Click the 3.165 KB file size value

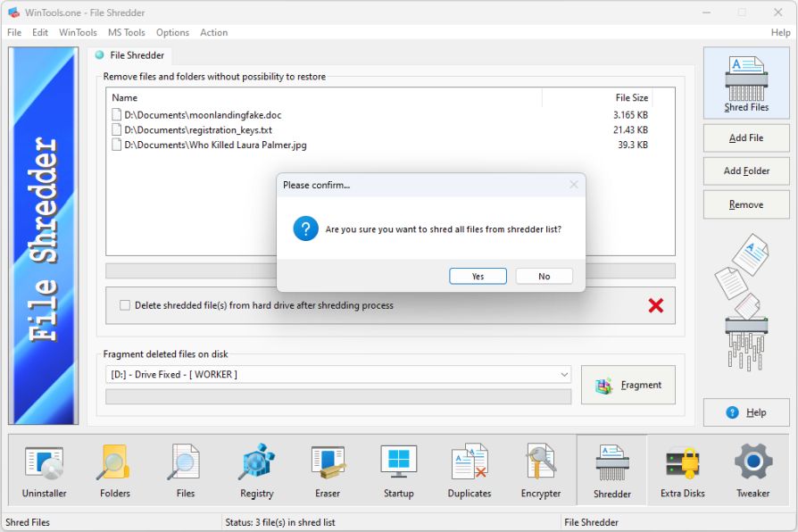pyautogui.click(x=630, y=114)
